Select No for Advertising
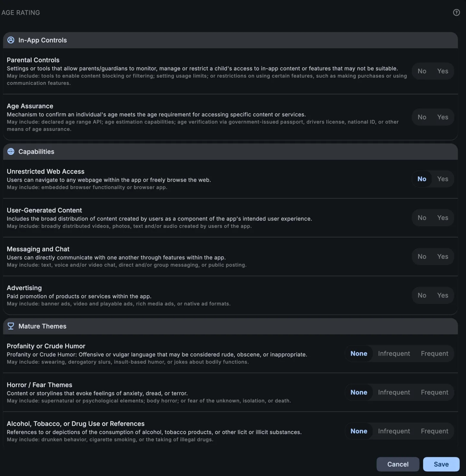The image size is (466, 476). tap(422, 295)
